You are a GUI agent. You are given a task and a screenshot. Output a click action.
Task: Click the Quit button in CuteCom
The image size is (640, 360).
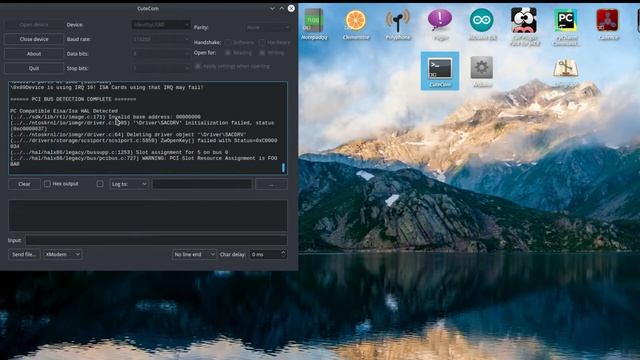[x=34, y=68]
